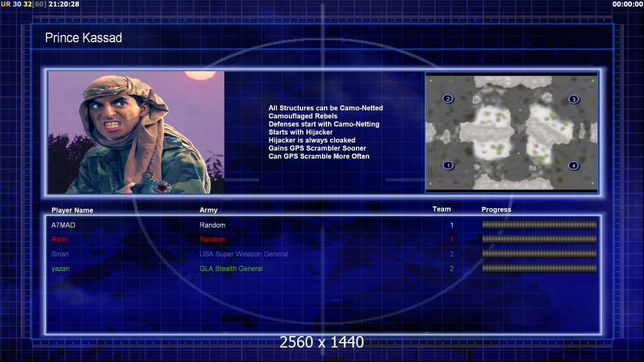The image size is (644, 362).
Task: Click the UR 30 32 fps overlay
Action: 24,4
